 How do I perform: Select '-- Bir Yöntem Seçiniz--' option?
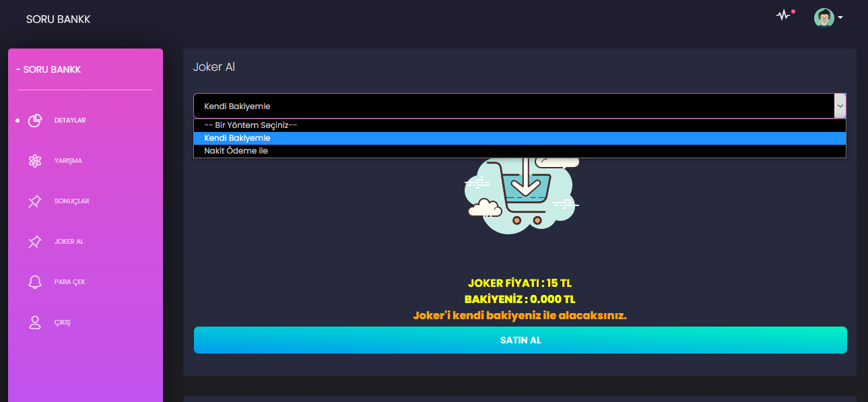point(520,125)
